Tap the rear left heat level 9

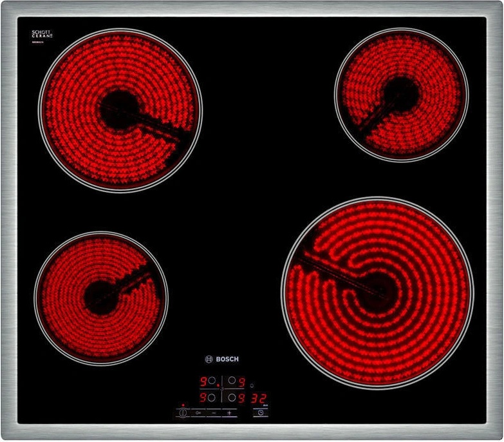[x=202, y=381]
